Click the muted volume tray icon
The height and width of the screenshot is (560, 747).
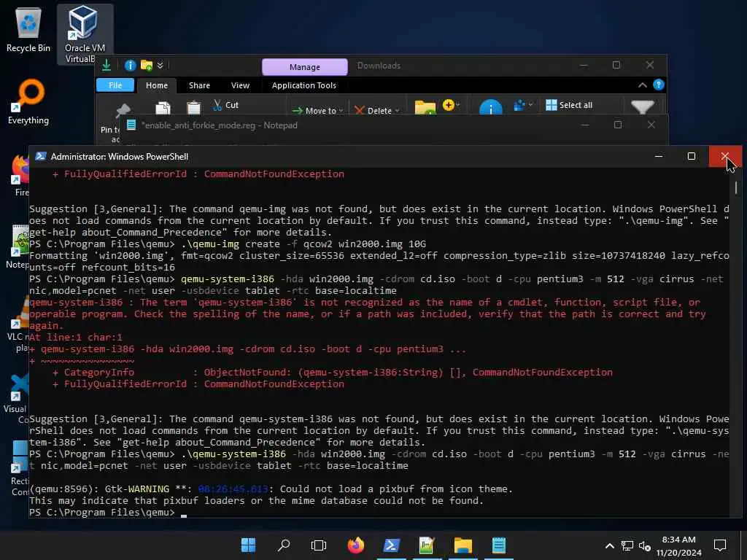(x=644, y=545)
